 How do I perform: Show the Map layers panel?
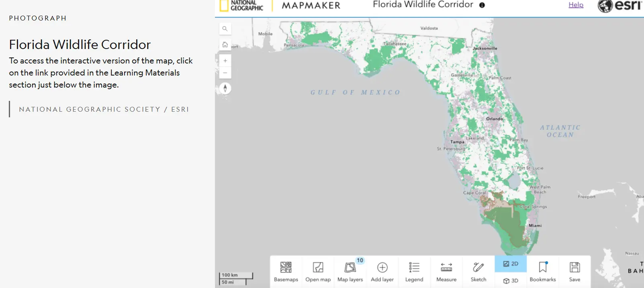350,272
